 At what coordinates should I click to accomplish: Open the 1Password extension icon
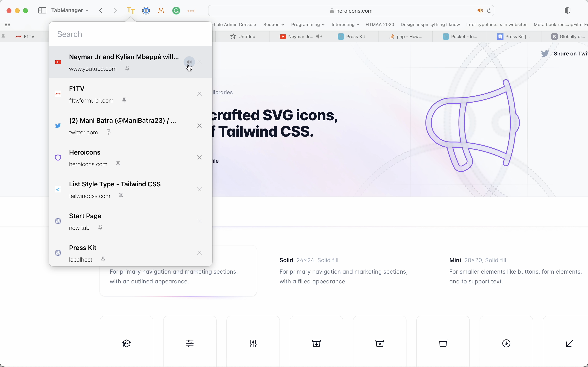146,11
